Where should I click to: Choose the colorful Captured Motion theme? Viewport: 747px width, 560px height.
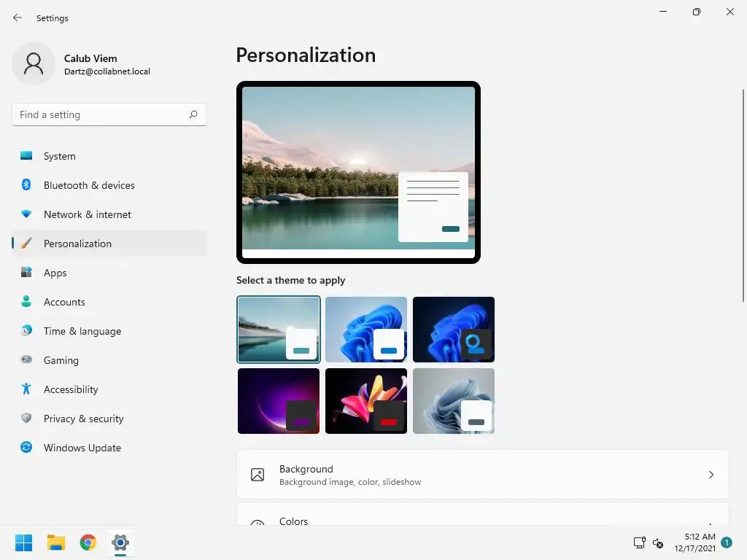click(366, 401)
